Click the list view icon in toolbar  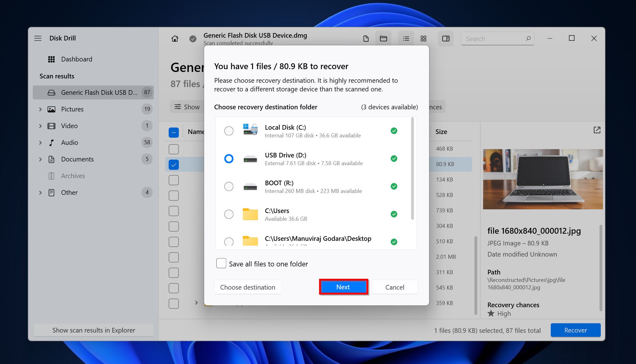(405, 38)
